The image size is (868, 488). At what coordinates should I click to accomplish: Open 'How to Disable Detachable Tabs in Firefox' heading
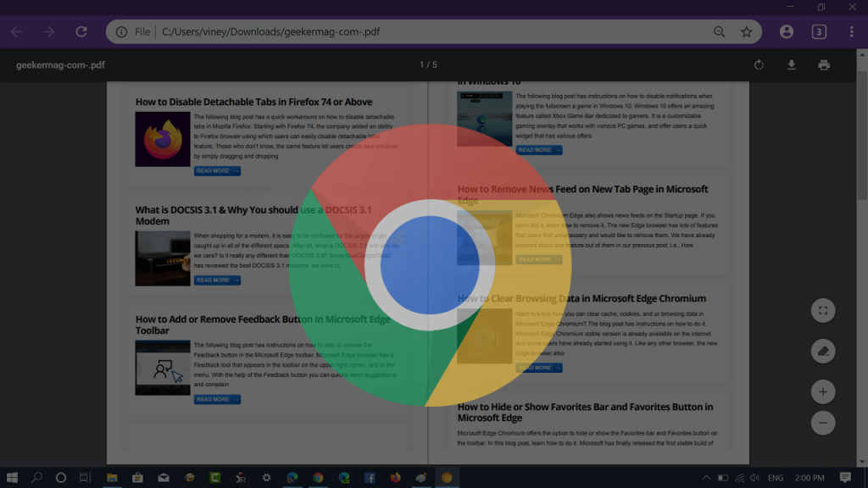pyautogui.click(x=254, y=102)
